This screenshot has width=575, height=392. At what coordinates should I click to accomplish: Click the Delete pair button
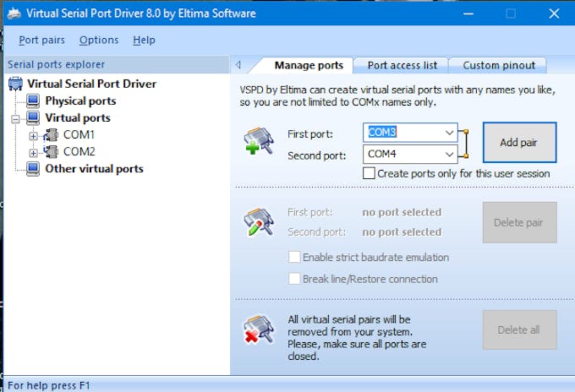pyautogui.click(x=519, y=222)
